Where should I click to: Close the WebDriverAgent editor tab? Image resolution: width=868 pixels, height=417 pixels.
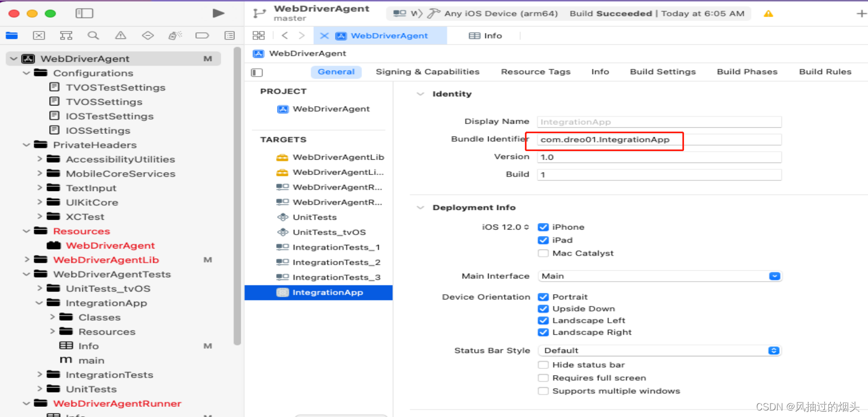(x=324, y=36)
